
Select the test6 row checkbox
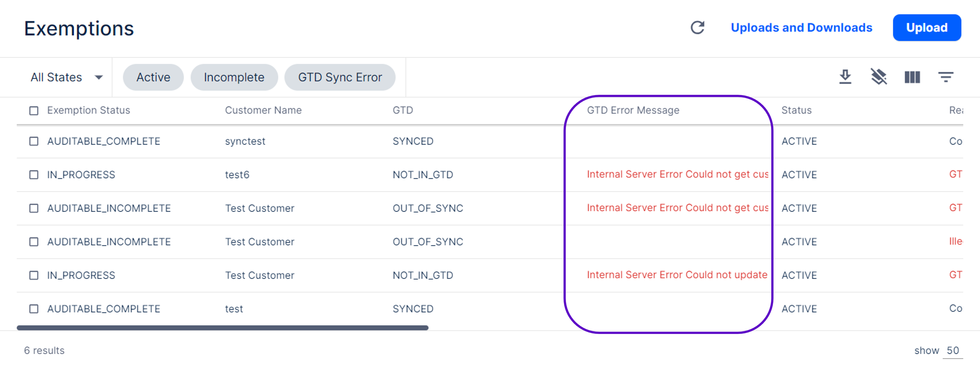click(34, 175)
